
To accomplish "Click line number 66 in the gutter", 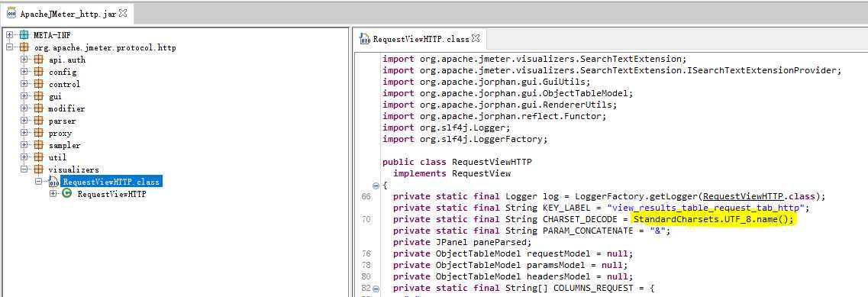I will click(366, 196).
